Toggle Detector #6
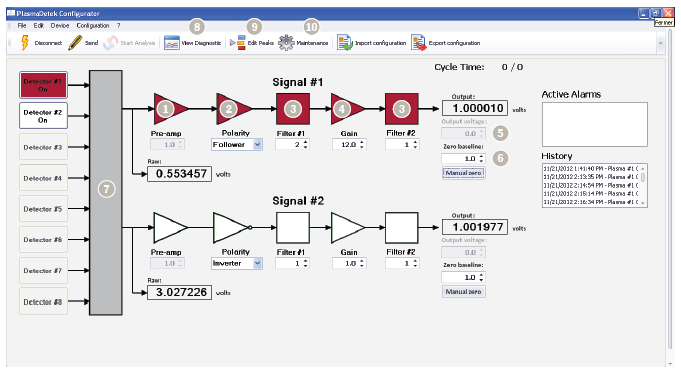Image resolution: width=681 pixels, height=374 pixels. [43, 239]
